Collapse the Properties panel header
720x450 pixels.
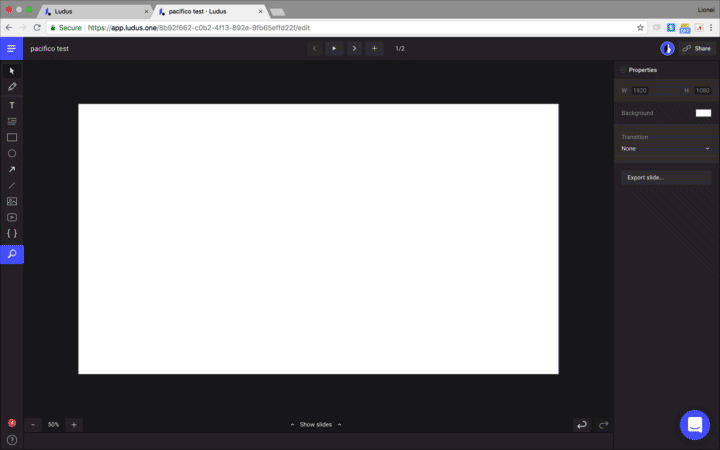[x=642, y=70]
